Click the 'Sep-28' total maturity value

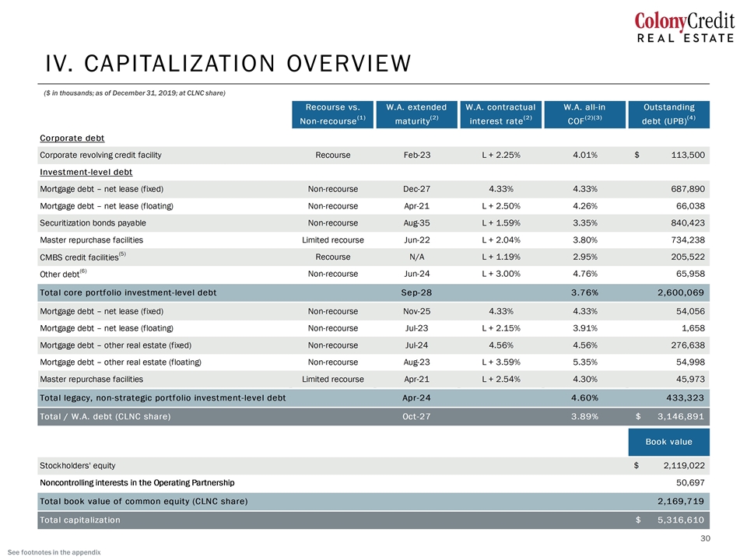click(416, 293)
